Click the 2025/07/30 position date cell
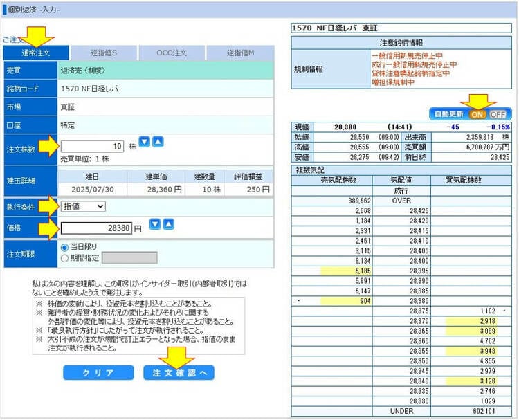Image resolution: width=519 pixels, height=420 pixels. click(93, 190)
